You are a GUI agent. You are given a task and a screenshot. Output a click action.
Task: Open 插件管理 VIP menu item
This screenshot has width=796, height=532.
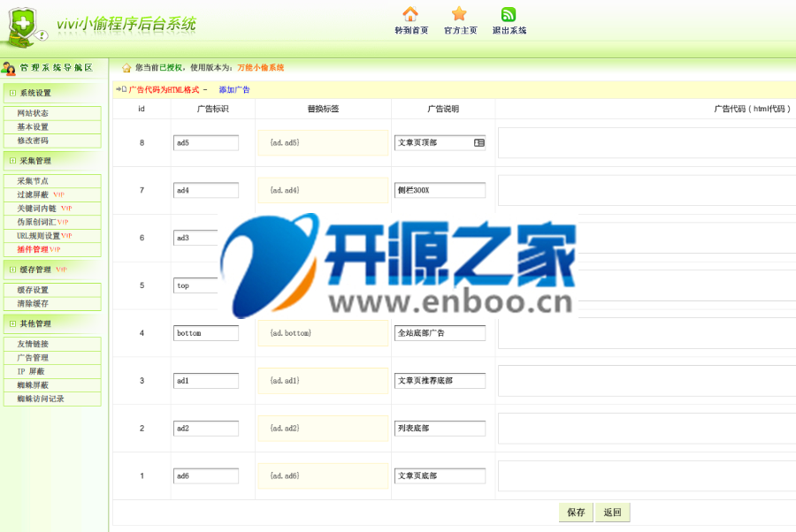click(x=52, y=249)
